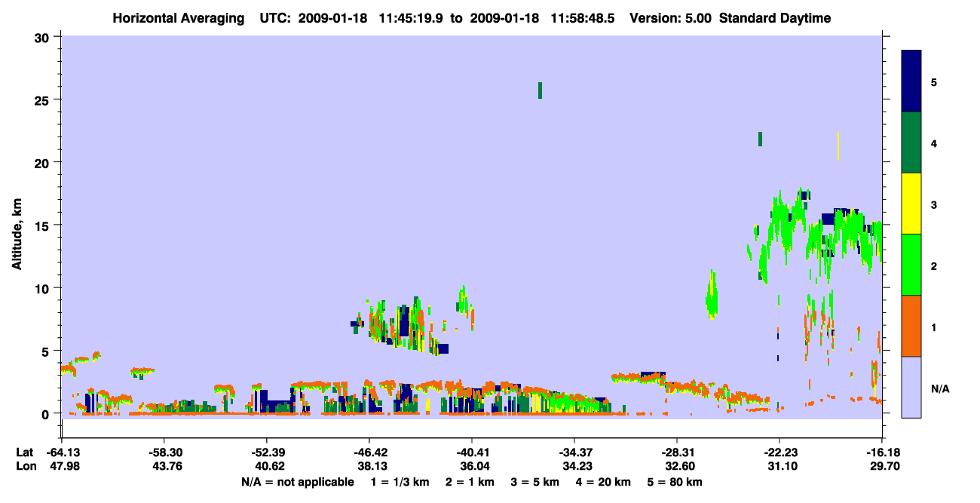The width and height of the screenshot is (980, 503).
Task: Click the altitude tick label '10'
Action: [44, 288]
